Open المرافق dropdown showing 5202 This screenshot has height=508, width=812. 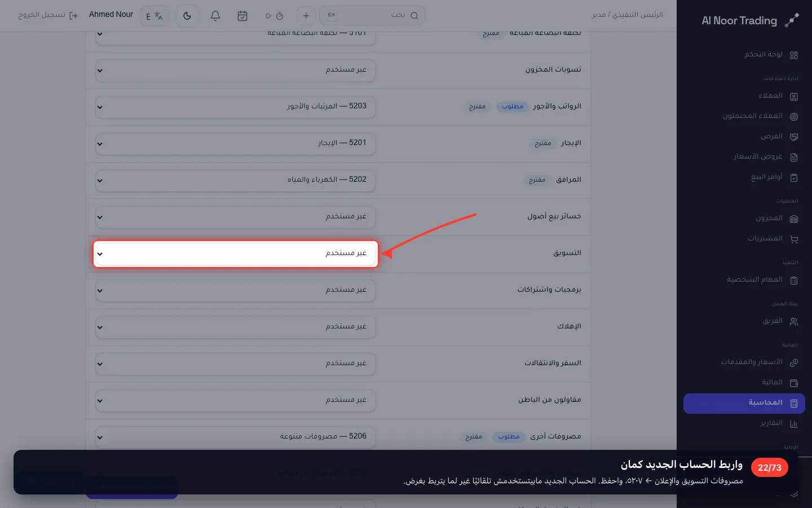[236, 181]
